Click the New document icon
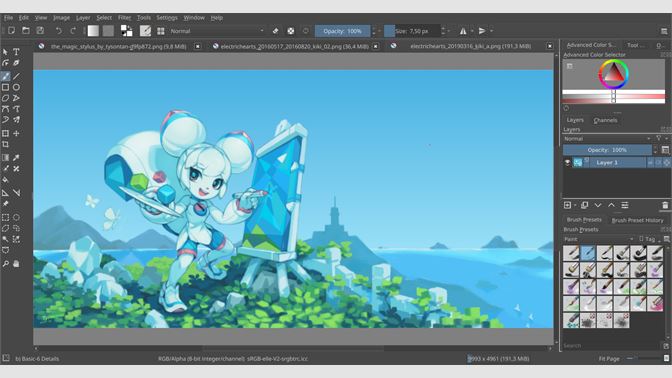Viewport: 672px width, 378px height. pos(12,30)
